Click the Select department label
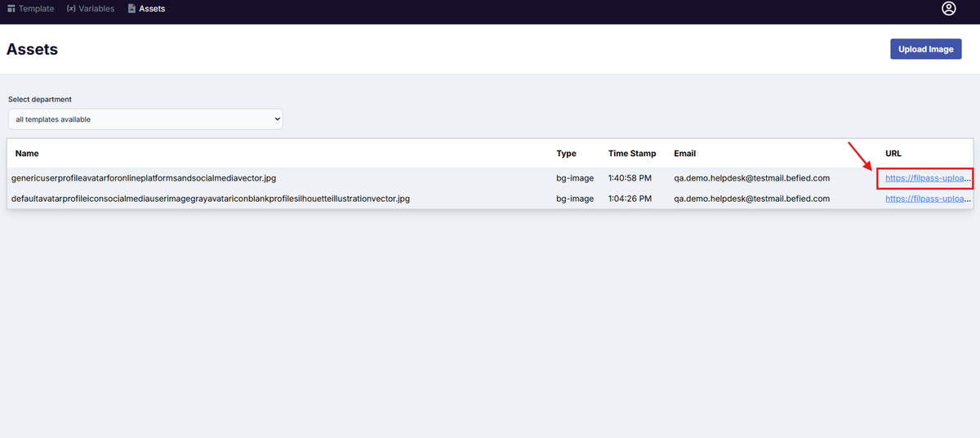980x438 pixels. [x=40, y=100]
